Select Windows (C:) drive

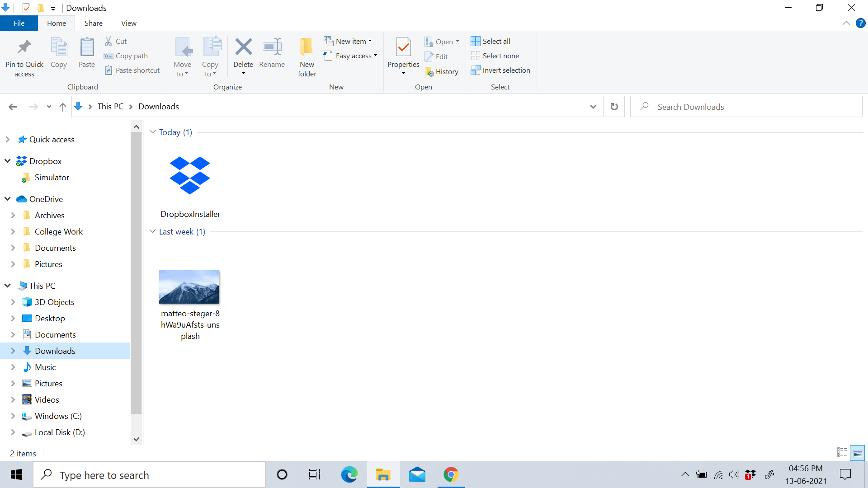(58, 416)
